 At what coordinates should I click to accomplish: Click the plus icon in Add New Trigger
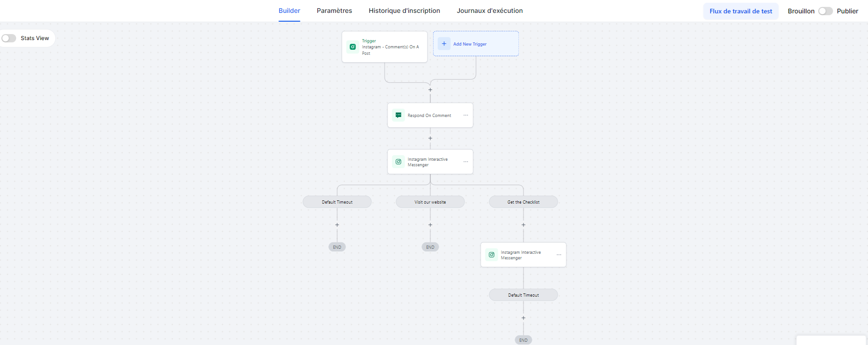444,44
